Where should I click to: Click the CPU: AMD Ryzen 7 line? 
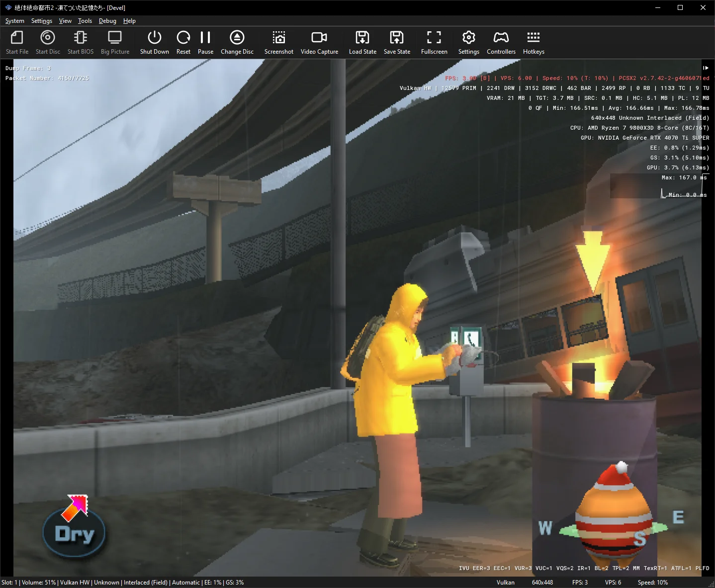click(x=639, y=128)
